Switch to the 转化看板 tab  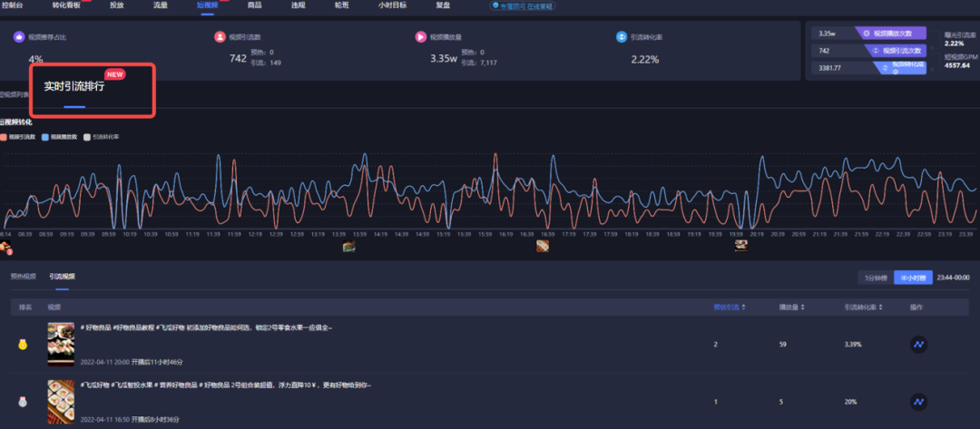tap(67, 5)
